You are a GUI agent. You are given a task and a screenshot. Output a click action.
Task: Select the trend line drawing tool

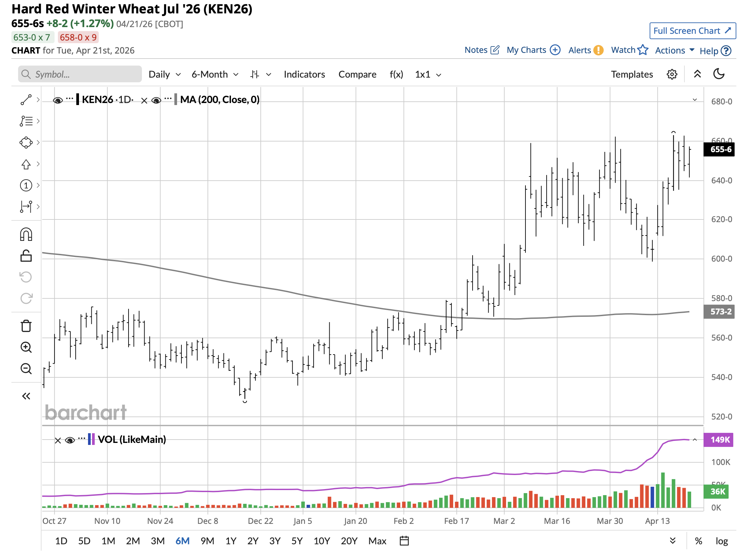pos(26,100)
